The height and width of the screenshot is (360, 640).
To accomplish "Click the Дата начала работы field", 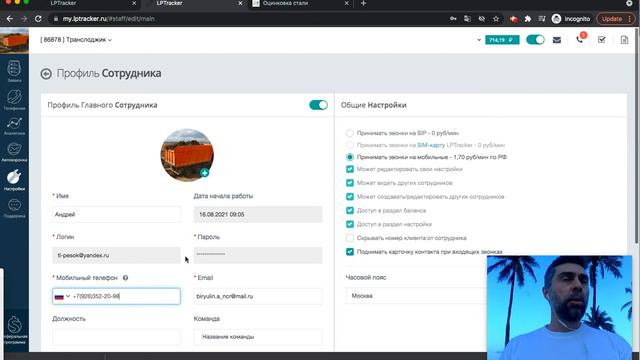I will [x=258, y=214].
